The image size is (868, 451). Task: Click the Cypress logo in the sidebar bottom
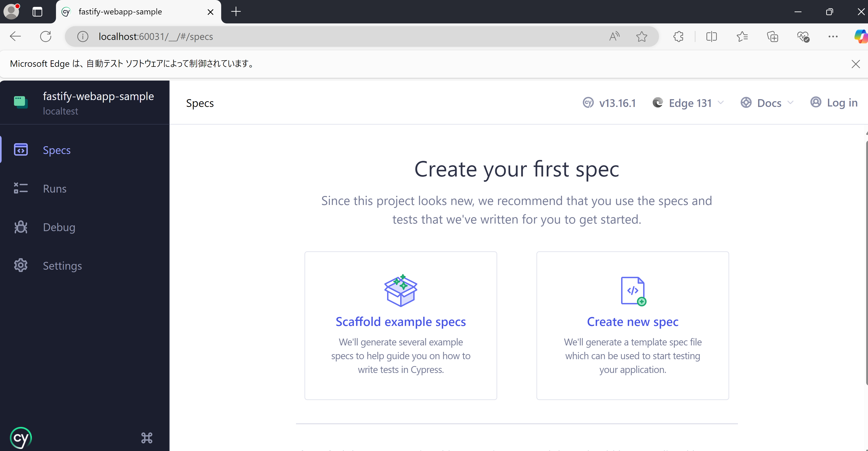tap(21, 438)
